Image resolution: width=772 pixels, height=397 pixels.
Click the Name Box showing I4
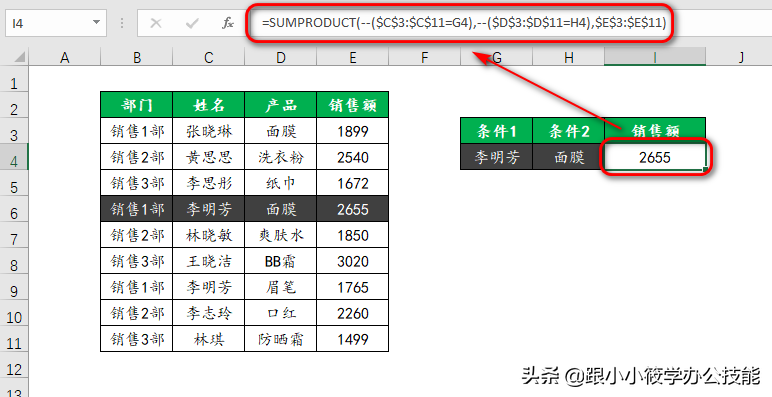[56, 23]
